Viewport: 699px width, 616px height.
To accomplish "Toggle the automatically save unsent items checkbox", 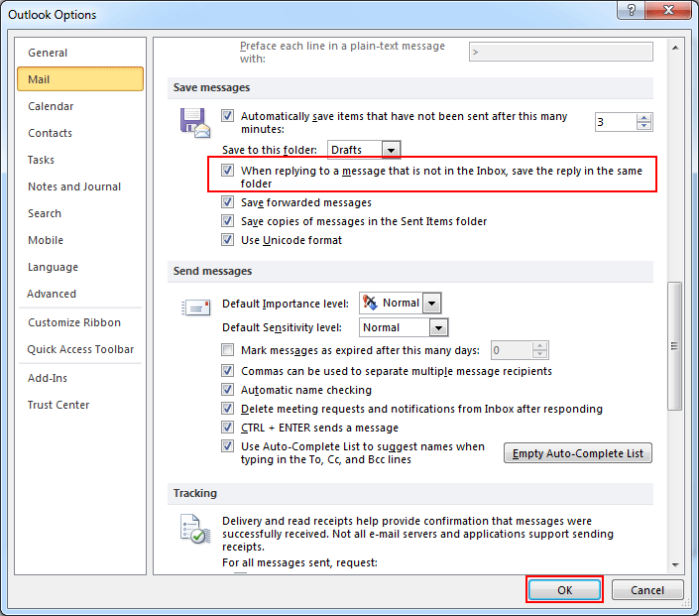I will point(227,116).
